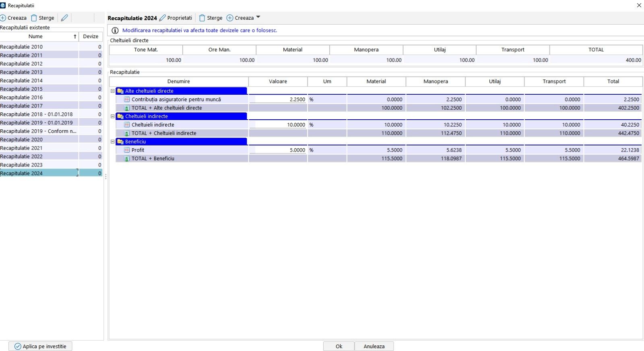
Task: Click the Cheltuieli indirecte row item icon
Action: 127,125
